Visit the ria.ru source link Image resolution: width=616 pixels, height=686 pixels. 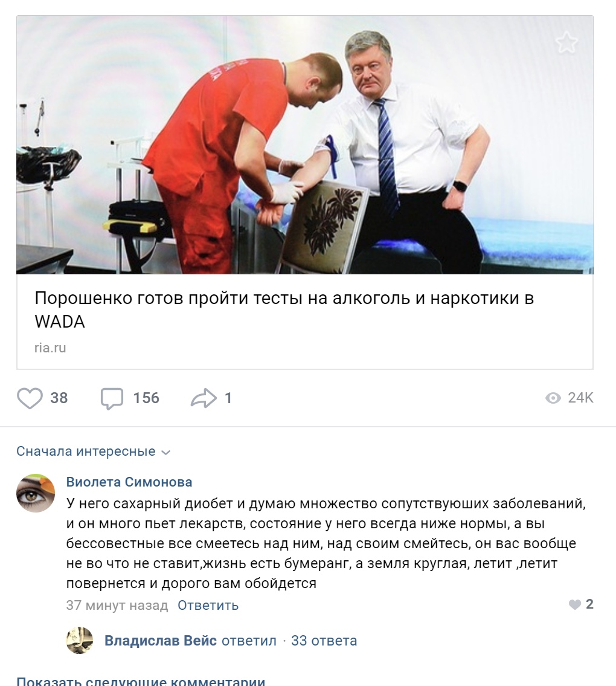(50, 348)
